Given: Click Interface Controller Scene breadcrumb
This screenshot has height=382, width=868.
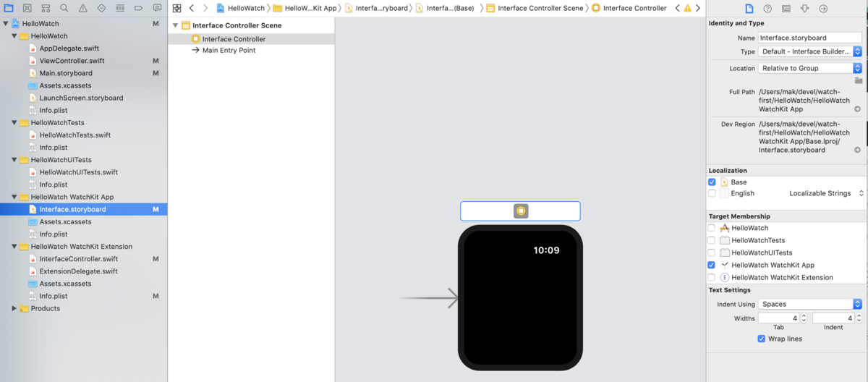Looking at the screenshot, I should coord(534,8).
